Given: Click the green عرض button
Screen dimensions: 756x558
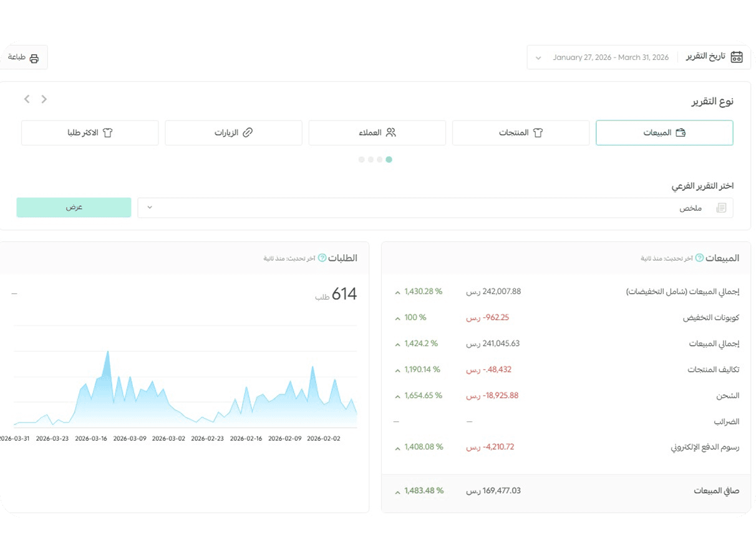Looking at the screenshot, I should coord(74,207).
